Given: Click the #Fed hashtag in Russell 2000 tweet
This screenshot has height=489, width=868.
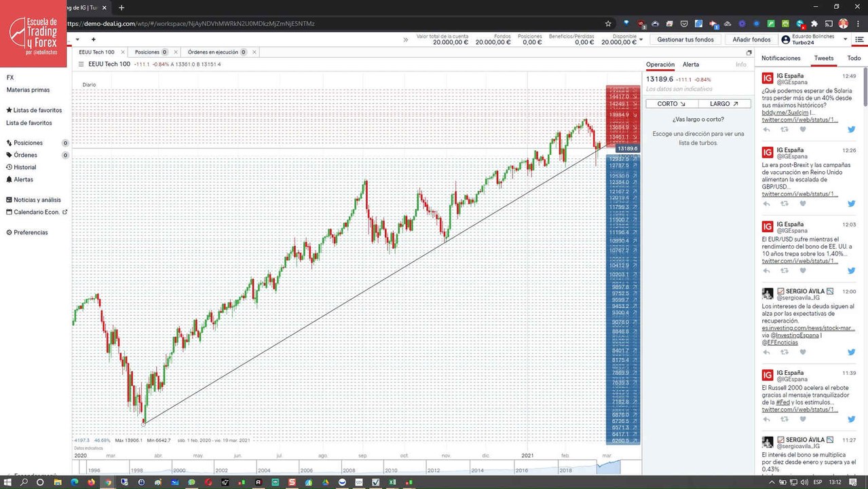Looking at the screenshot, I should point(782,402).
